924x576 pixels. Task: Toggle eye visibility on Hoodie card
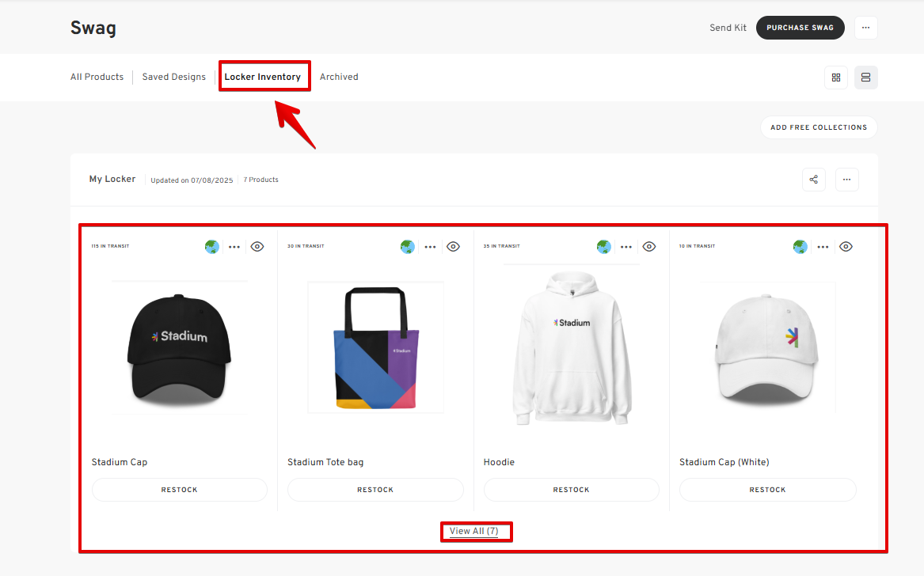[x=649, y=247]
